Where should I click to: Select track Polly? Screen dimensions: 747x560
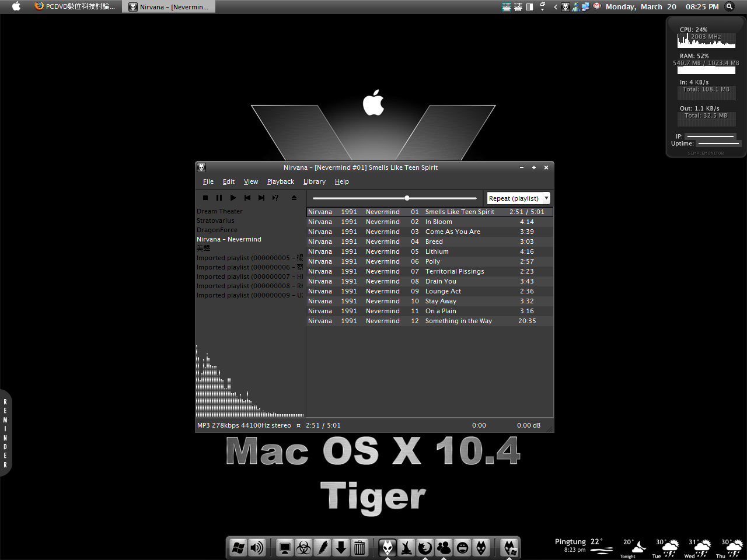tap(430, 261)
